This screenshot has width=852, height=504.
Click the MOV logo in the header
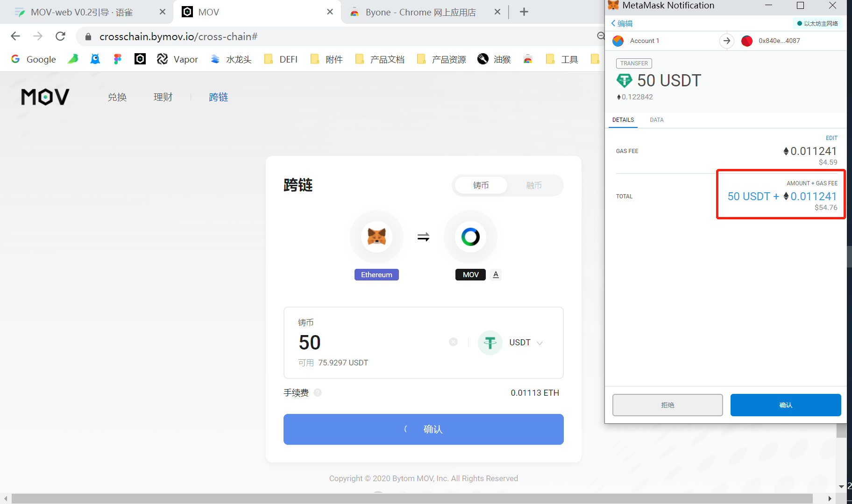tap(45, 97)
